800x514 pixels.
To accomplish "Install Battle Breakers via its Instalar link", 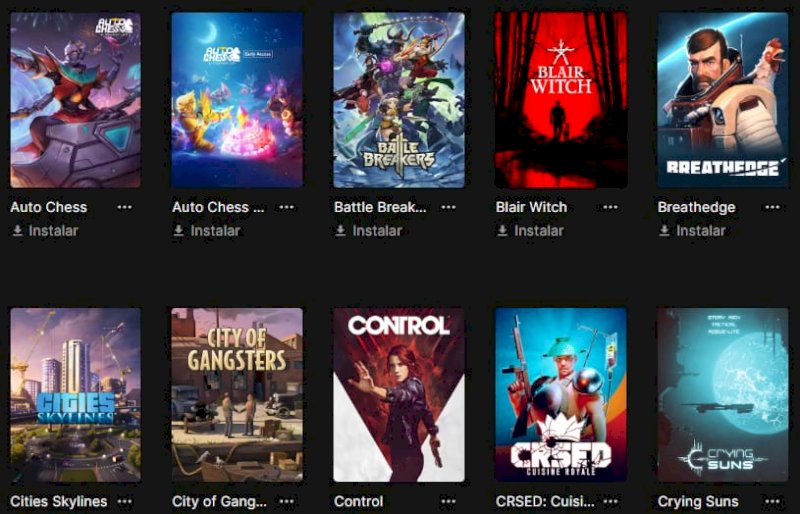I will pos(368,231).
